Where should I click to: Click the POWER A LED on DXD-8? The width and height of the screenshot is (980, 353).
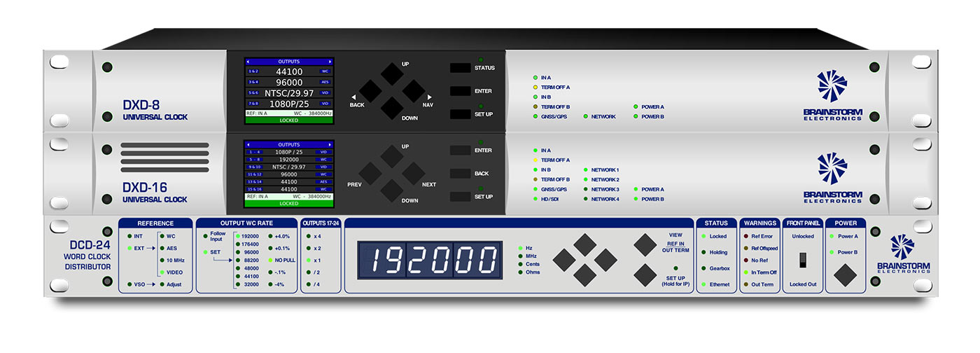[636, 107]
